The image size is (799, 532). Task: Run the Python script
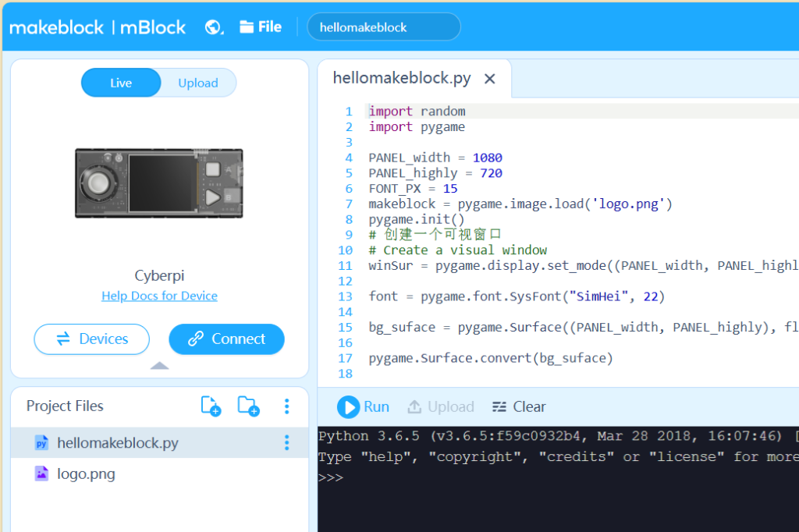(364, 406)
